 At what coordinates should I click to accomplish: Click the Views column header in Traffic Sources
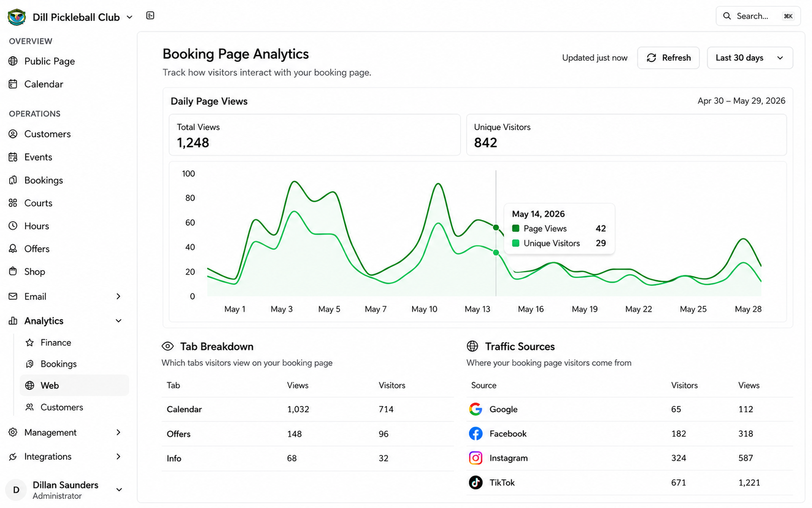click(749, 385)
